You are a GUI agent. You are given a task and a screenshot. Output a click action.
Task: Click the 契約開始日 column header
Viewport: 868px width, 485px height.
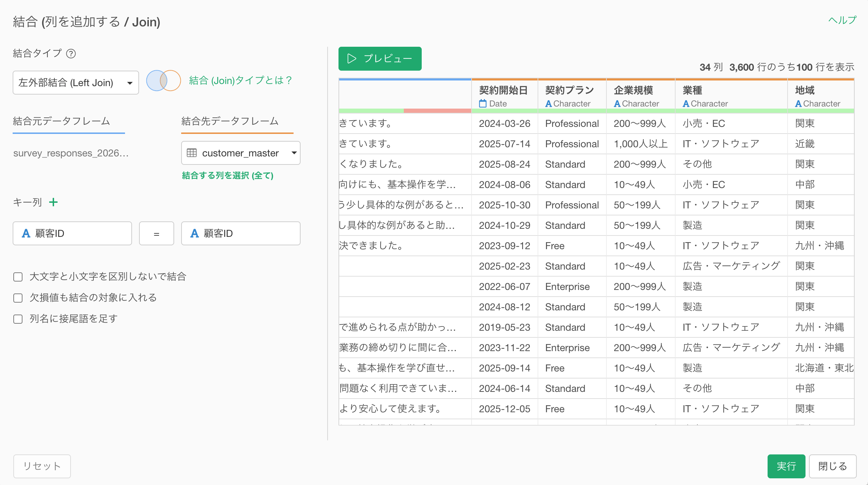click(x=505, y=96)
